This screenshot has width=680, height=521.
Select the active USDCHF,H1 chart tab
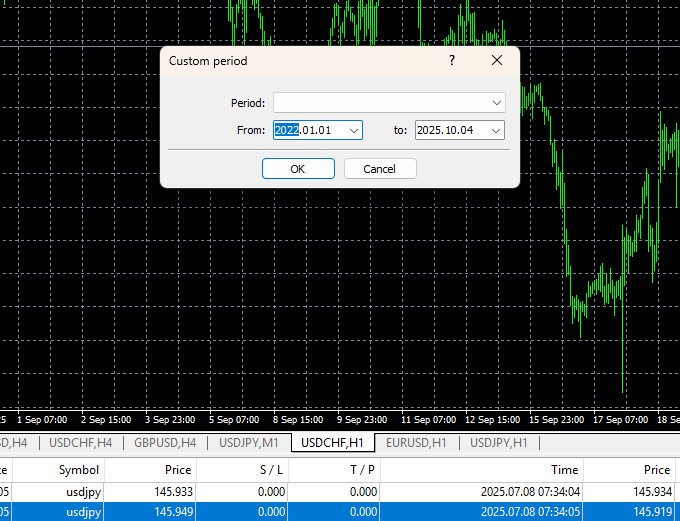[332, 443]
